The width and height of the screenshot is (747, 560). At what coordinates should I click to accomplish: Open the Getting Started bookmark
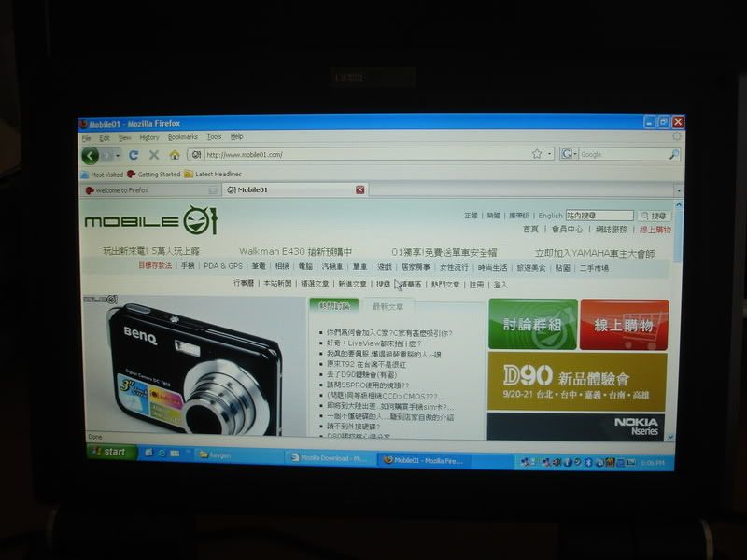click(154, 175)
